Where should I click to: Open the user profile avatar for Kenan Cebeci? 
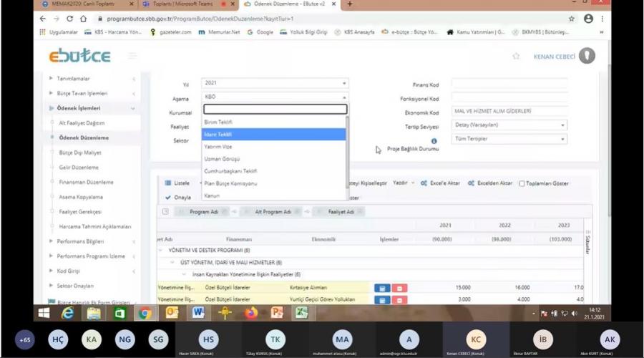coord(587,56)
